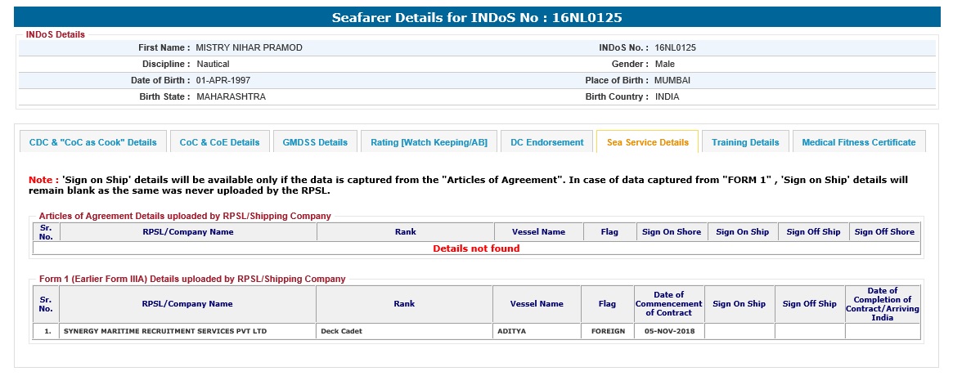Open the CDC & "CoC as Cook" Details tab
980x376 pixels.
point(92,142)
